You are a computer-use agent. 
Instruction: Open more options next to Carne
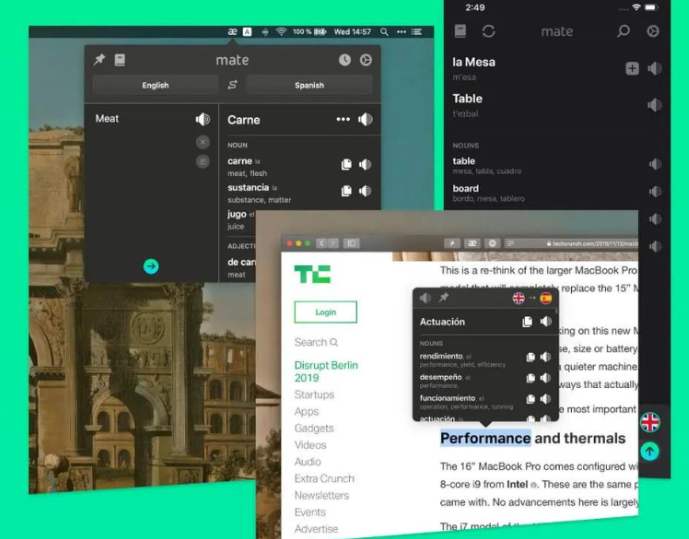(343, 119)
